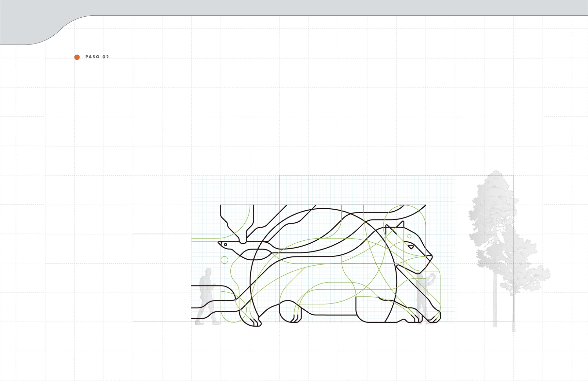Click the walking person silhouette on the left
The width and height of the screenshot is (588, 381).
(x=207, y=296)
